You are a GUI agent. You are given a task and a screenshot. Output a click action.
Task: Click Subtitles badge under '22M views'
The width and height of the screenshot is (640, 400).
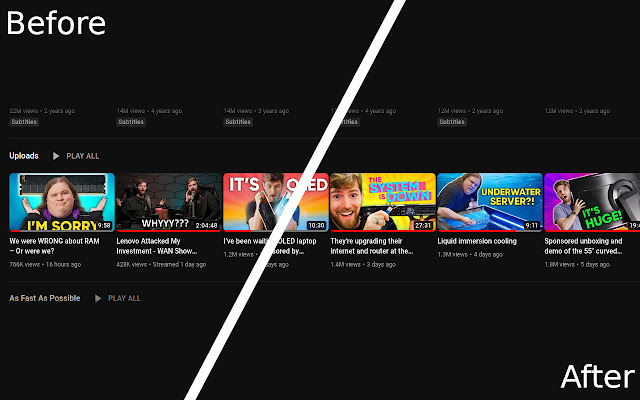(24, 122)
